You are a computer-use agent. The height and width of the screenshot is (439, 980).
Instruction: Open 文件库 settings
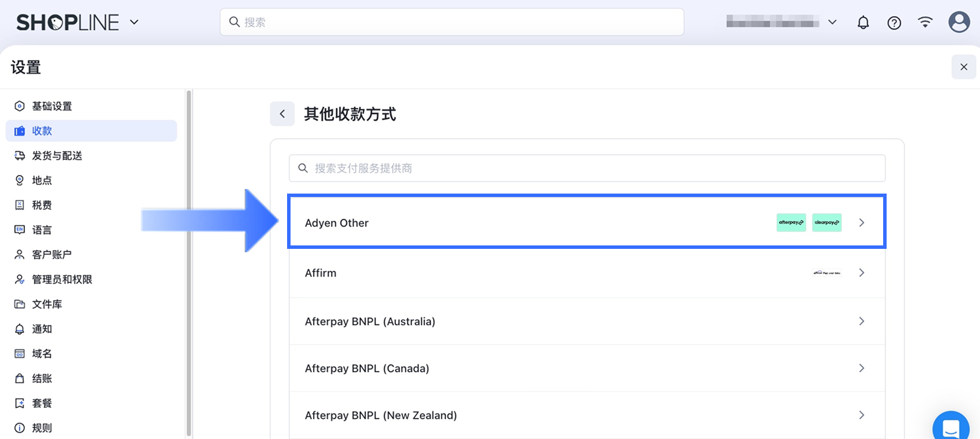91,304
